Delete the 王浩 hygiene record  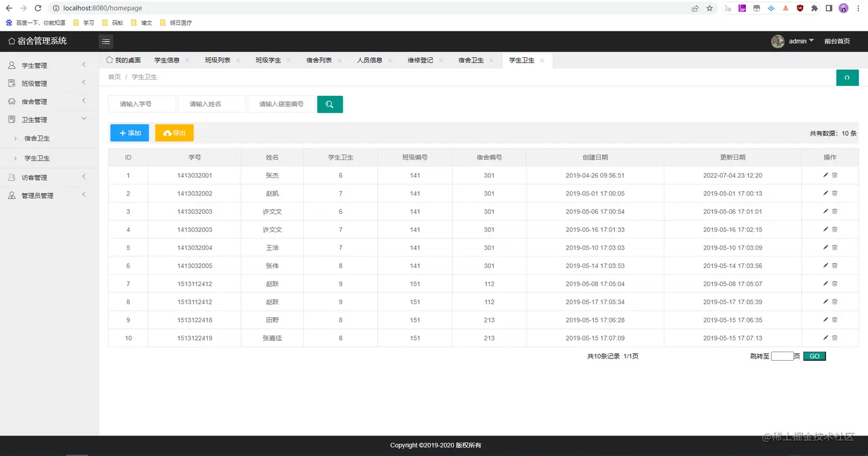[835, 247]
